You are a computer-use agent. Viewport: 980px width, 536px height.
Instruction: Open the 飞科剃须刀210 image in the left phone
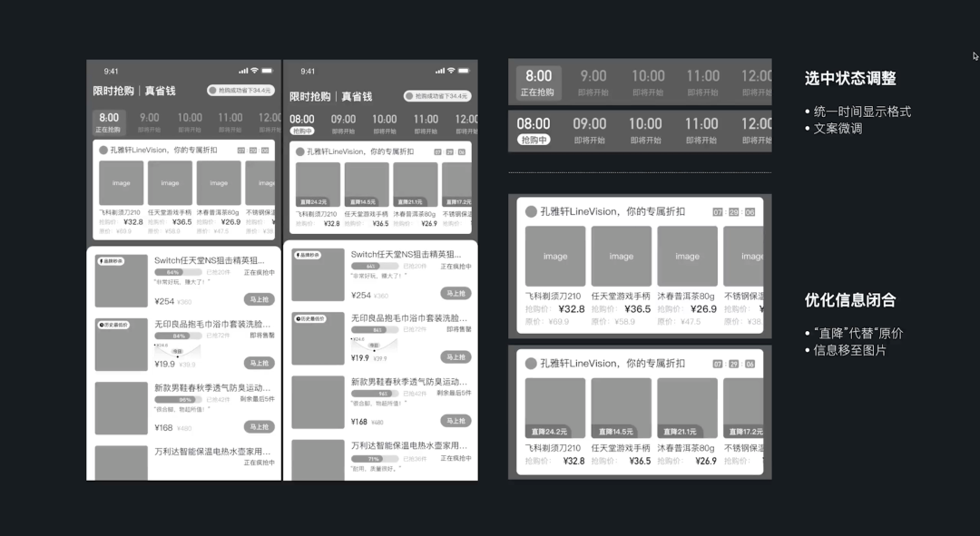[x=122, y=183]
